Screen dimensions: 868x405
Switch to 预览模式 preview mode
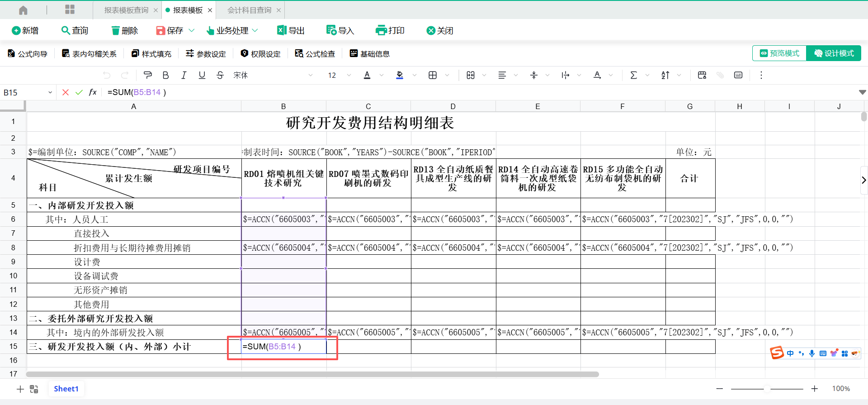point(779,53)
